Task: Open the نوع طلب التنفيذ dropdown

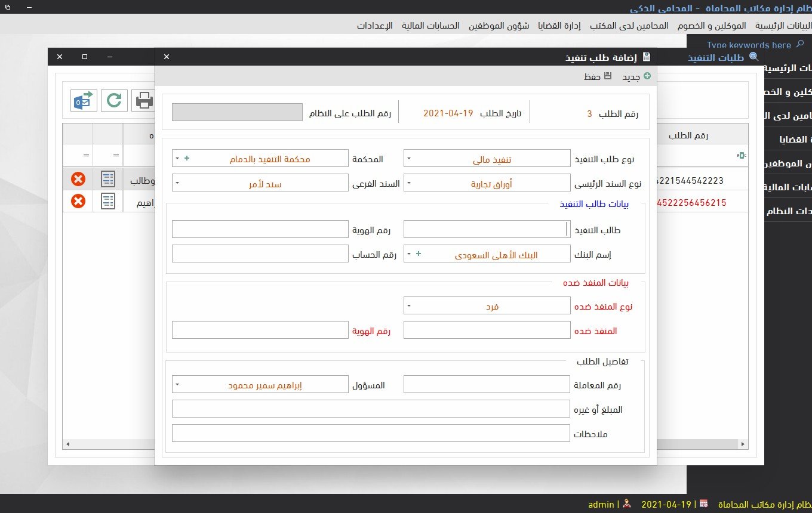Action: [409, 159]
